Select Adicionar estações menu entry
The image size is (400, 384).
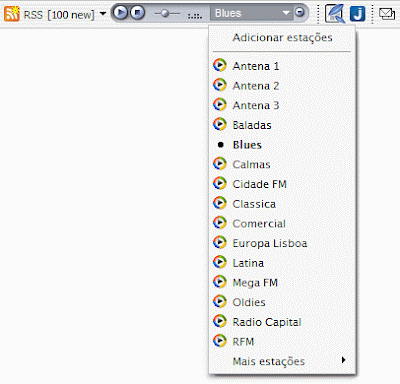[282, 38]
